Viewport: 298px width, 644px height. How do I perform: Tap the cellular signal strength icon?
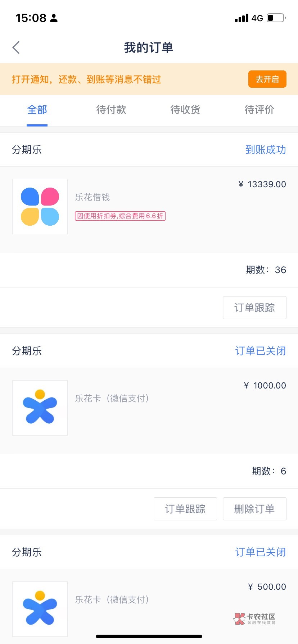coord(241,18)
